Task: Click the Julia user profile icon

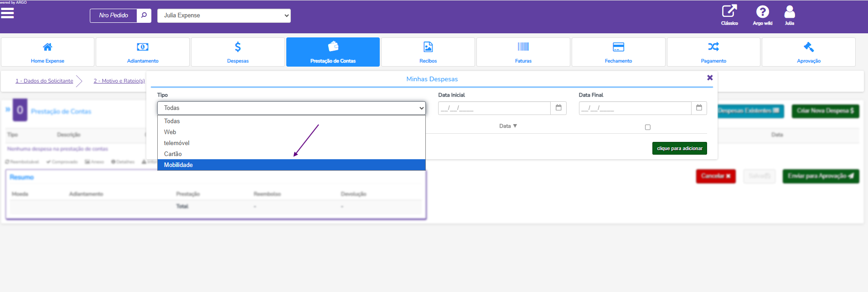Action: coord(790,15)
